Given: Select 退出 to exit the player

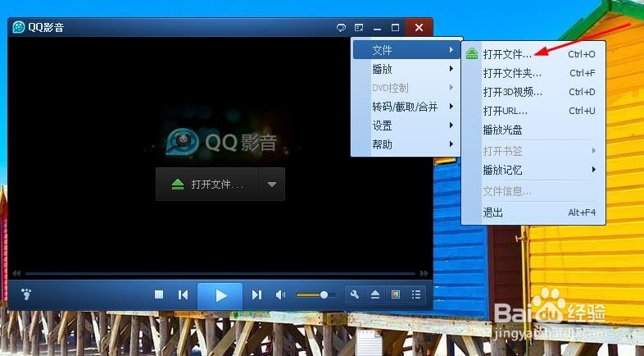Looking at the screenshot, I should click(533, 212).
